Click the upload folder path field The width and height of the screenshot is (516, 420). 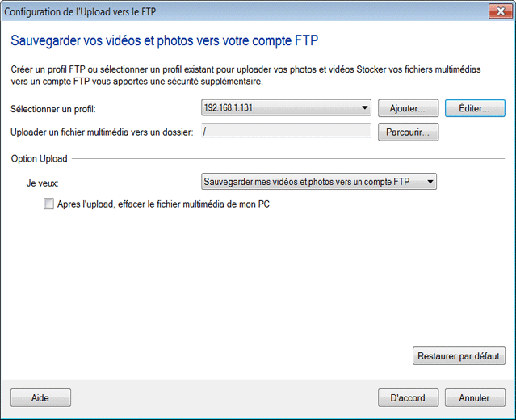285,132
